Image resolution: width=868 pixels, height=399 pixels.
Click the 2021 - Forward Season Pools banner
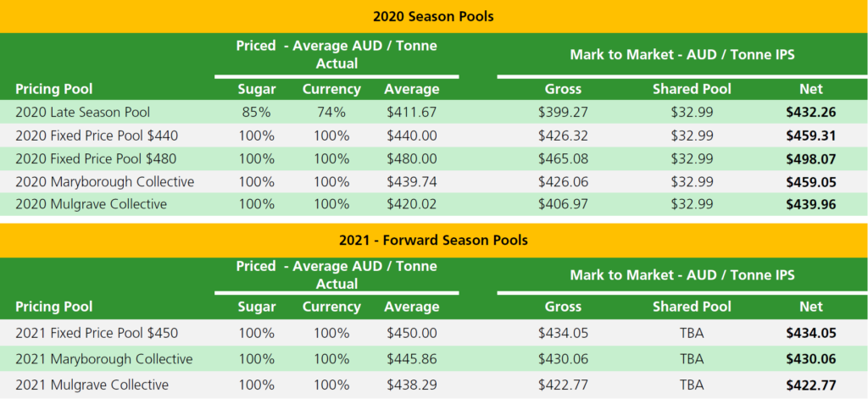tap(433, 241)
